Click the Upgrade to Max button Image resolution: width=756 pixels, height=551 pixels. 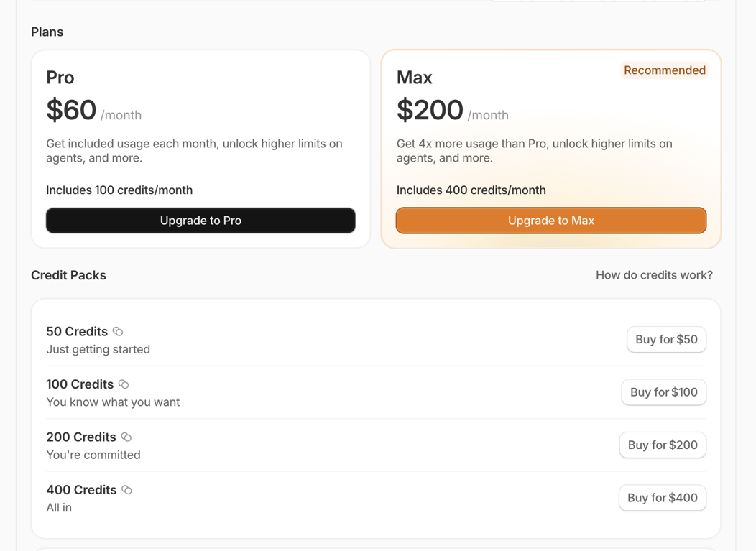(551, 221)
